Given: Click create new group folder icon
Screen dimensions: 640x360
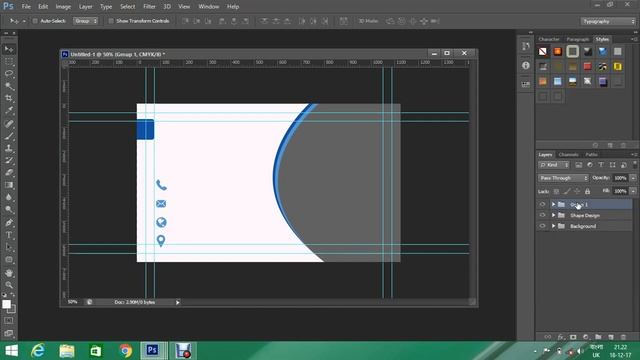Looking at the screenshot, I should (598, 337).
